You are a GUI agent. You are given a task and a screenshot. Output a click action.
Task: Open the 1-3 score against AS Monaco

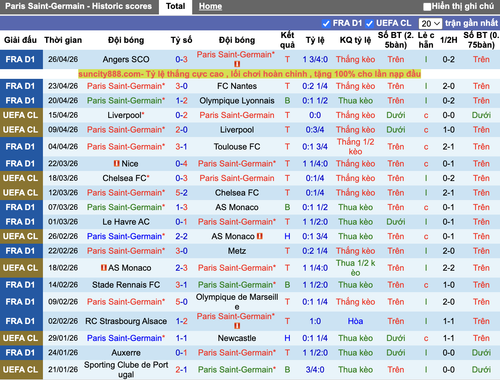tap(181, 207)
